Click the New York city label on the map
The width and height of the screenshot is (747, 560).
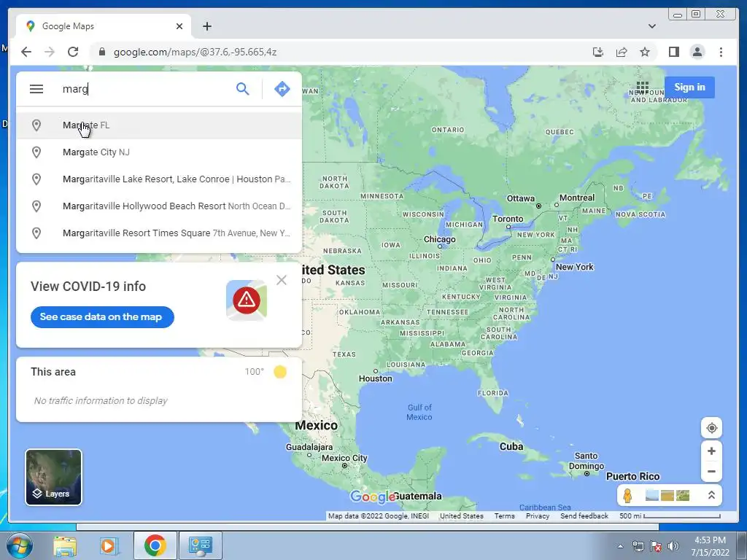point(574,267)
